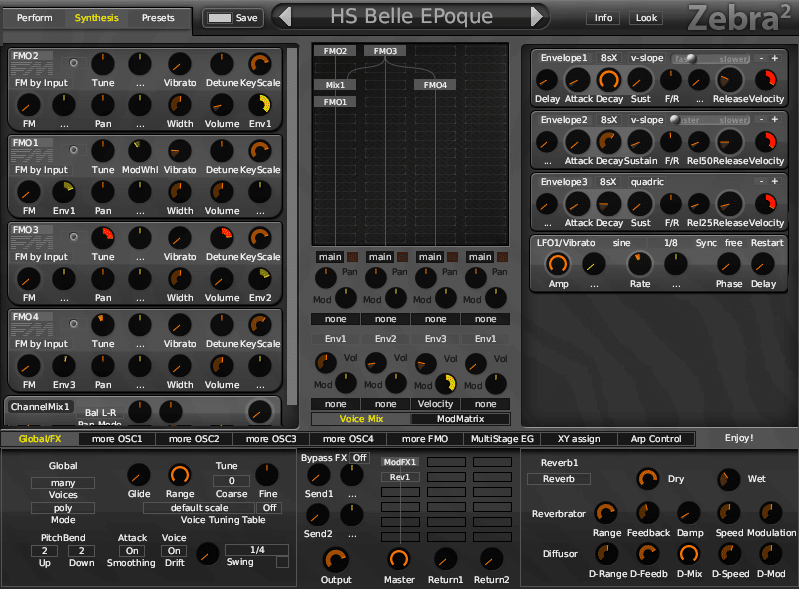Click the Save button
The image size is (799, 589).
[x=233, y=18]
